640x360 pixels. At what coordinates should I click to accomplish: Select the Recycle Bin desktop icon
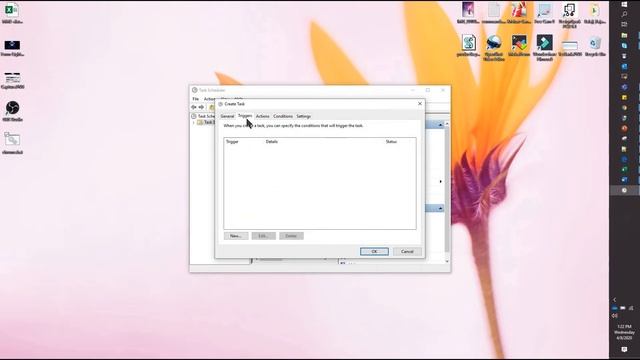coord(595,46)
